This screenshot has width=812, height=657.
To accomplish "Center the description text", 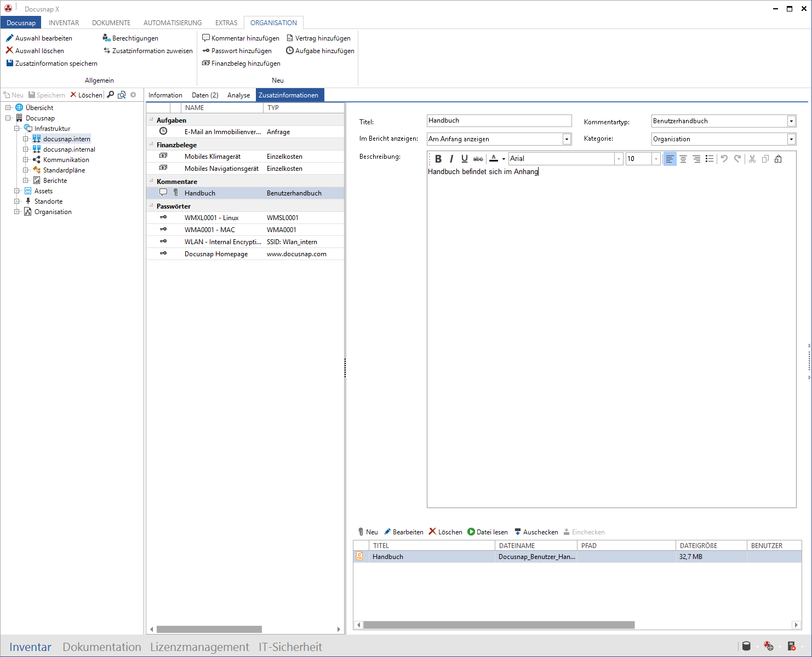I will pyautogui.click(x=683, y=159).
